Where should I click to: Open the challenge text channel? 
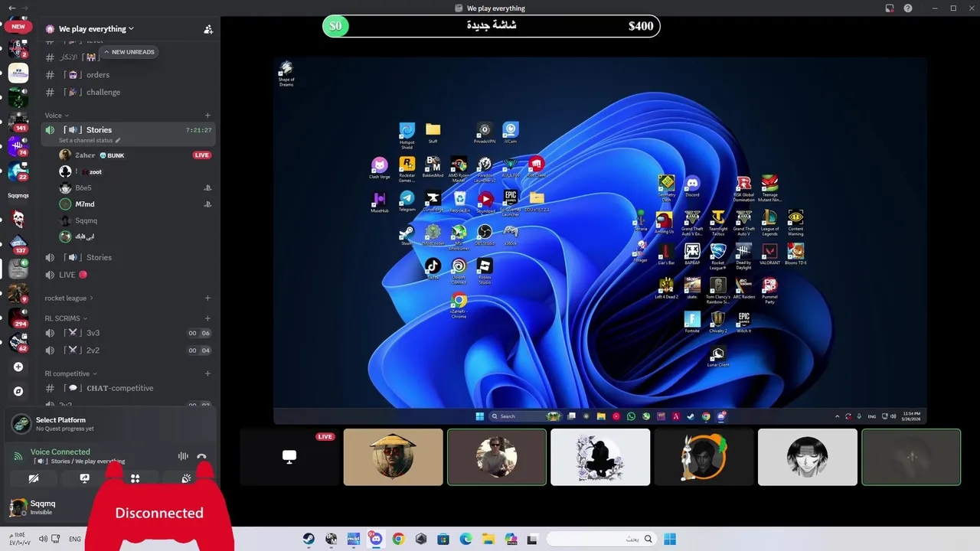(103, 92)
